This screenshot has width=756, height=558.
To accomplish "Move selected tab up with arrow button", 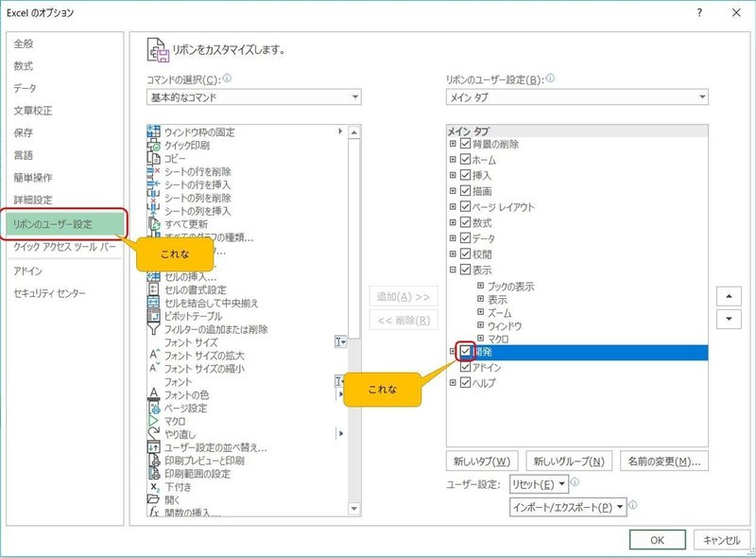I will (729, 296).
